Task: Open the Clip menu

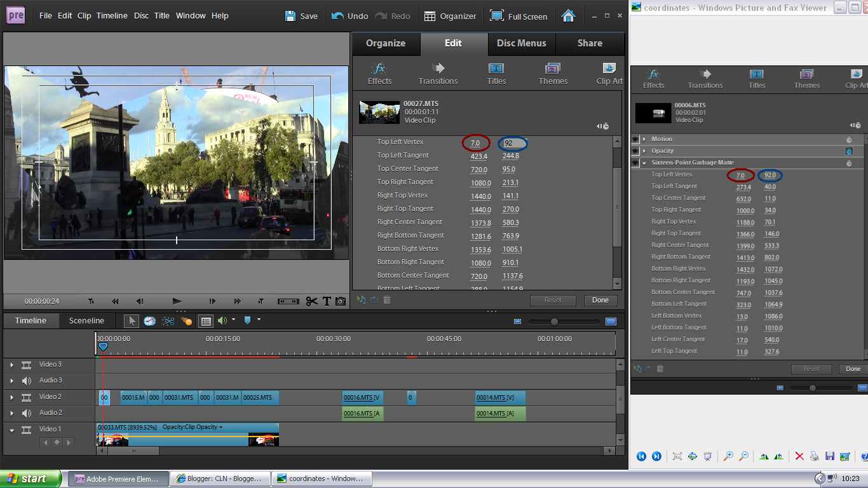Action: pyautogui.click(x=85, y=16)
